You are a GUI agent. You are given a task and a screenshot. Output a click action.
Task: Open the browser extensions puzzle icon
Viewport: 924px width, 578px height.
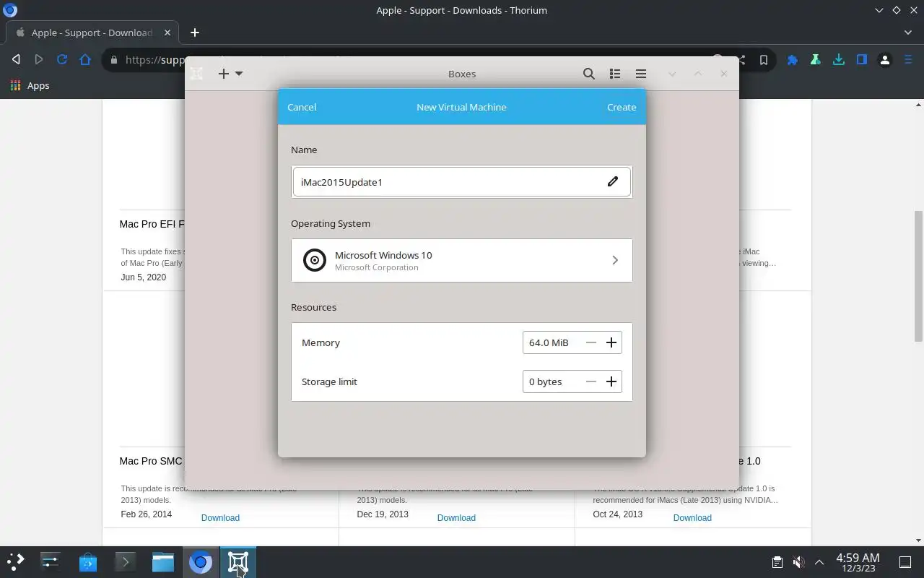tap(793, 60)
